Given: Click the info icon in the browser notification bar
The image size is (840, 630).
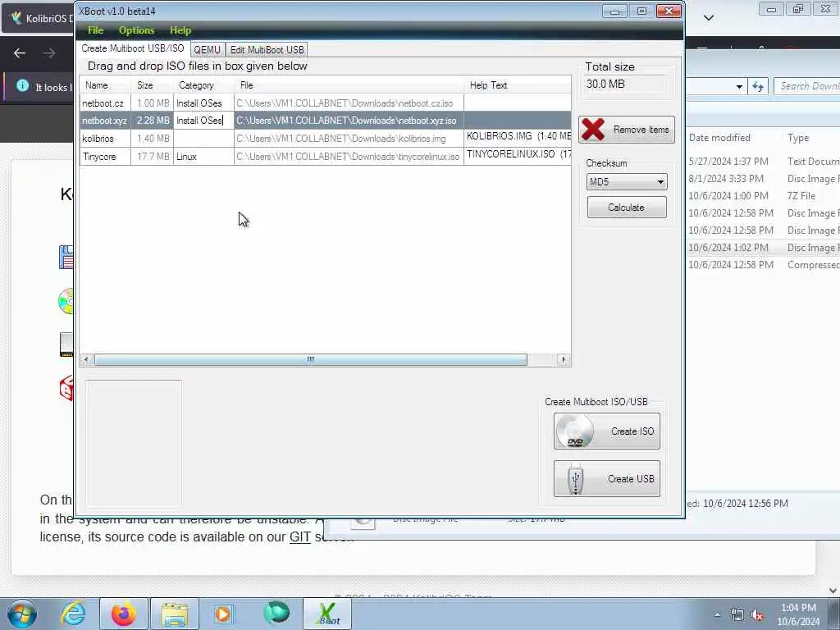Looking at the screenshot, I should (22, 85).
